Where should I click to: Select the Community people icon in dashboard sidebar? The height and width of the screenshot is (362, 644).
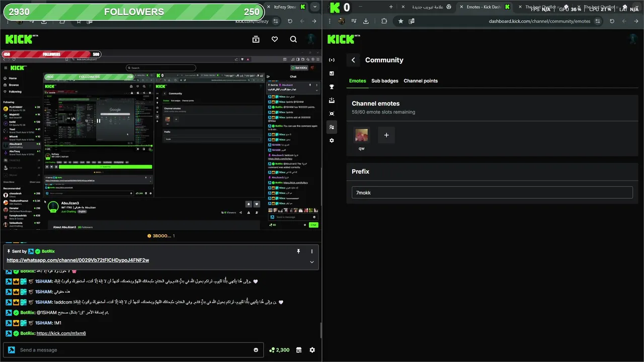coord(332,127)
